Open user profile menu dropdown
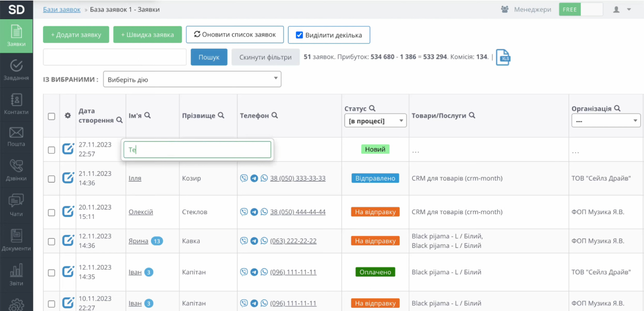The image size is (644, 311). coord(622,9)
